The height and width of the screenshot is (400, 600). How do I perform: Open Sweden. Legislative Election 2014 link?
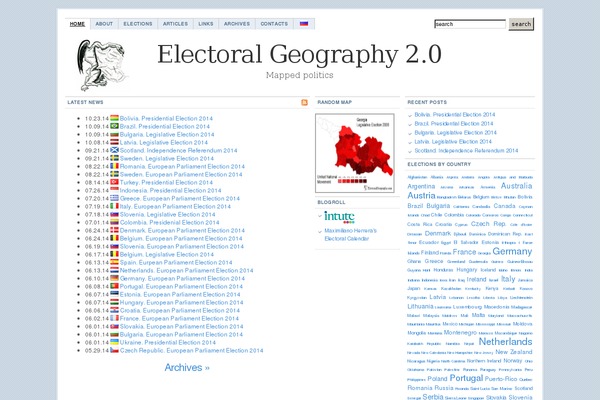(x=166, y=158)
